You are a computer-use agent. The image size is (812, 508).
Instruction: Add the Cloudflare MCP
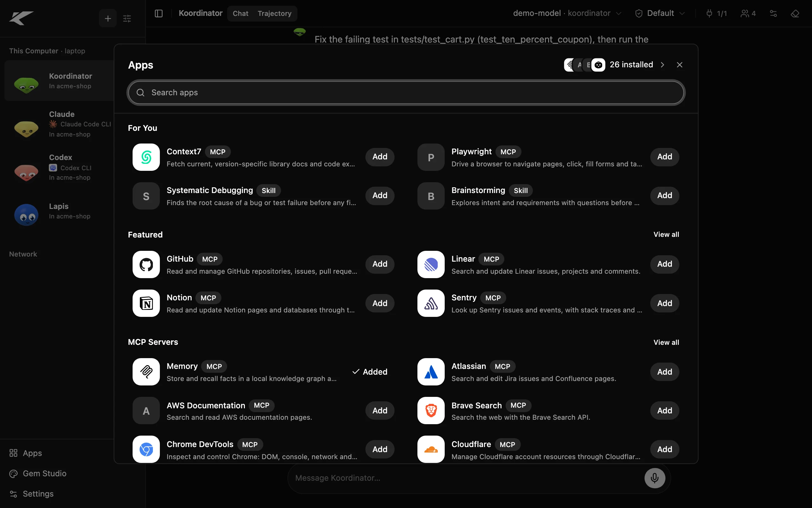pos(665,449)
